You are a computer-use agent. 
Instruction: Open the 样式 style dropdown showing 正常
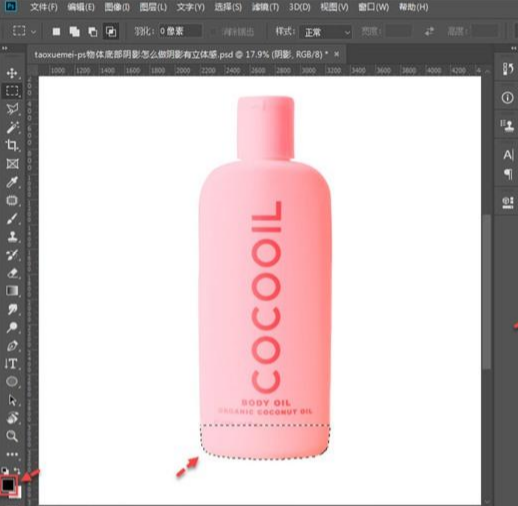tap(325, 32)
